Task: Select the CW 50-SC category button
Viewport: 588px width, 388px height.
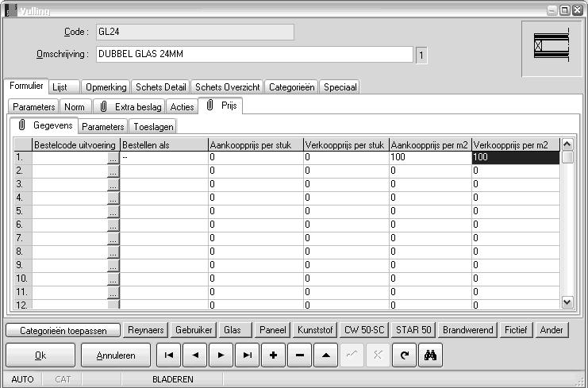Action: click(364, 330)
